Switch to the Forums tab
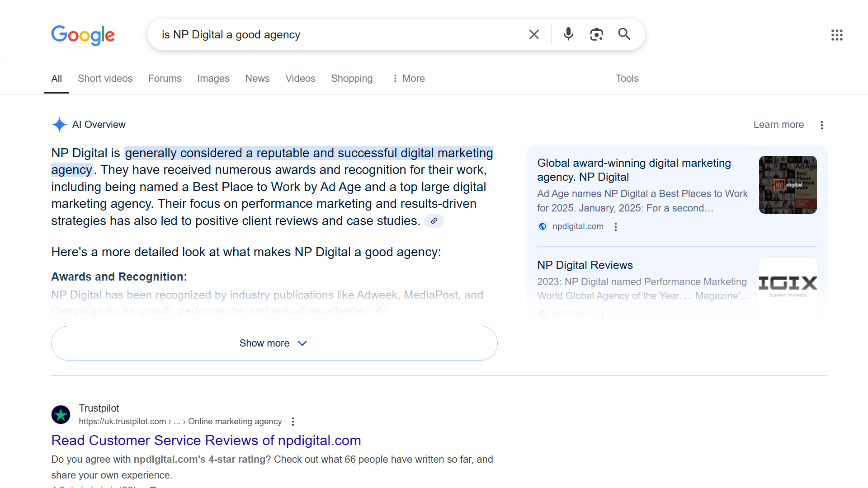868x488 pixels. click(165, 78)
